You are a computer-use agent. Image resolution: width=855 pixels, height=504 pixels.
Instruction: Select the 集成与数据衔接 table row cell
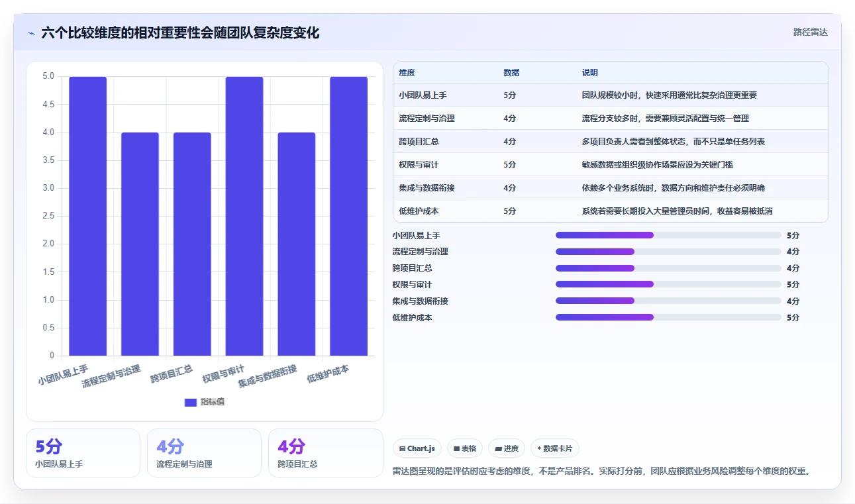(427, 188)
